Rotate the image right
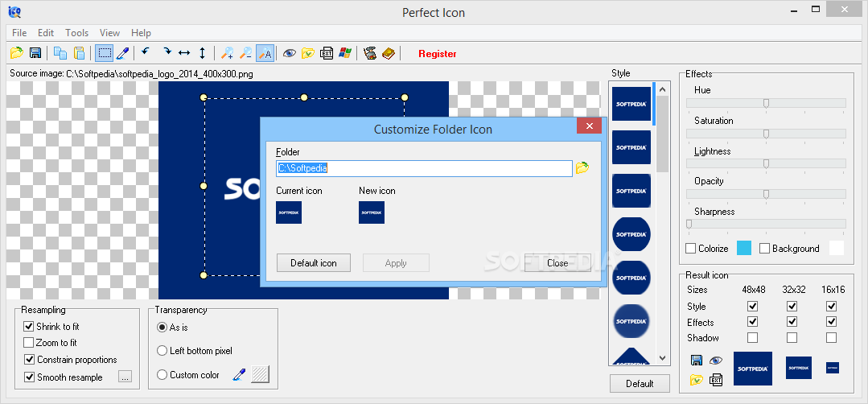The width and height of the screenshot is (868, 404). click(x=167, y=53)
